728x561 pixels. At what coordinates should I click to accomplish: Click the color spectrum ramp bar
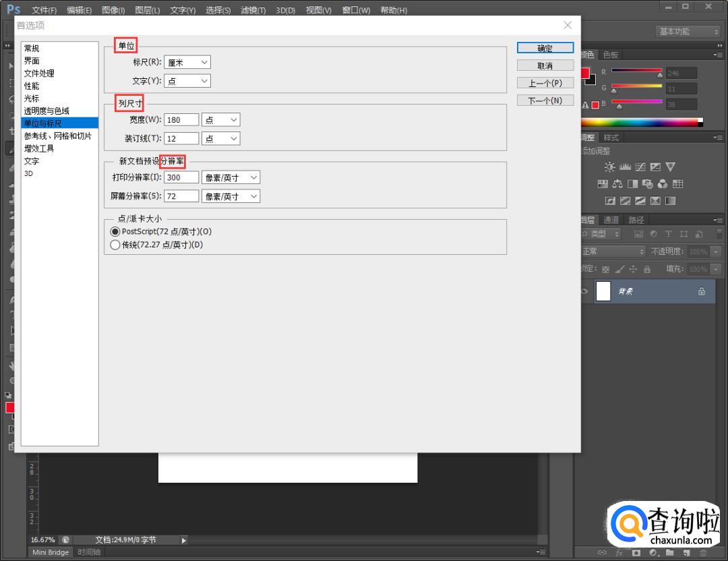(640, 123)
